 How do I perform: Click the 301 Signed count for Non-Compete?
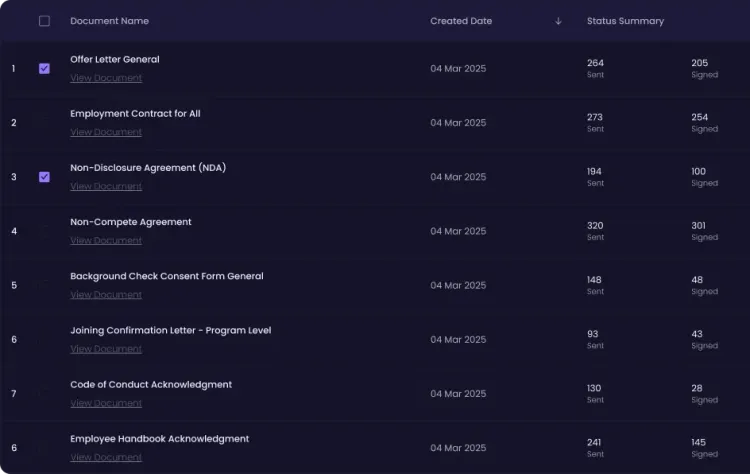pos(705,231)
